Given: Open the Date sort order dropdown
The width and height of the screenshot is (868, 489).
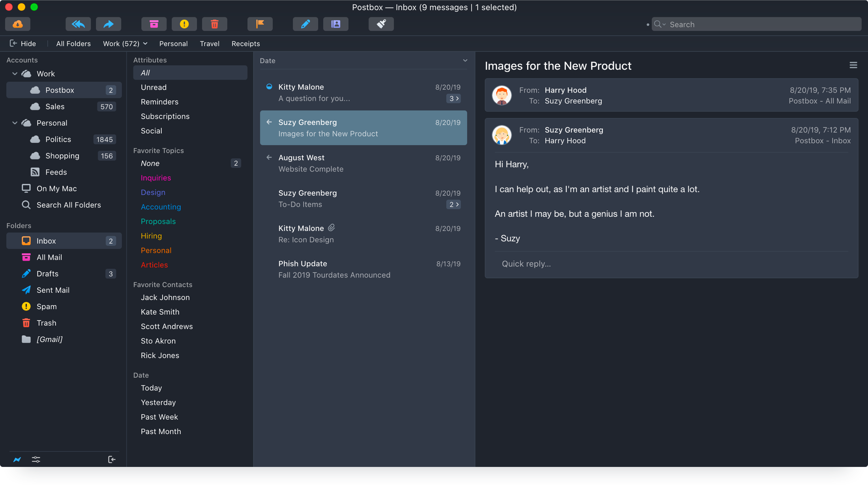Looking at the screenshot, I should pyautogui.click(x=465, y=61).
